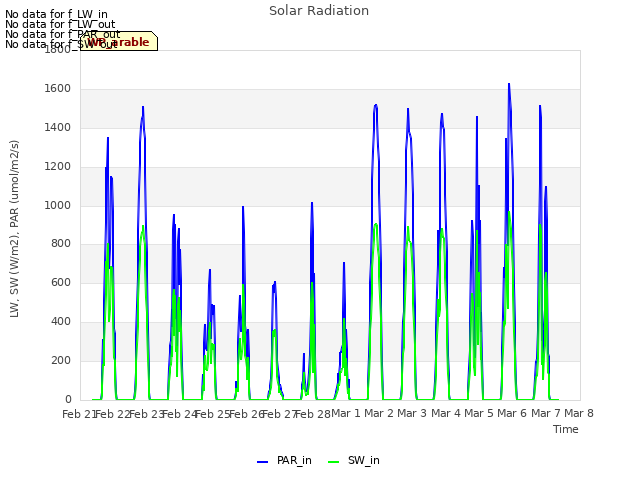
Task: Click the highest PAR_in peak on Mar 6
Action: point(509,84)
